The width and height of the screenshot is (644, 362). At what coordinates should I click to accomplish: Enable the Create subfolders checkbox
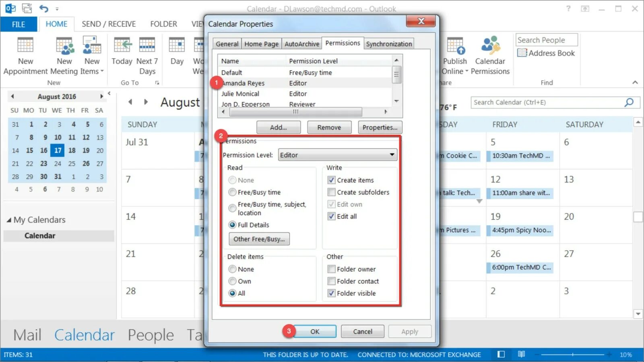(331, 192)
